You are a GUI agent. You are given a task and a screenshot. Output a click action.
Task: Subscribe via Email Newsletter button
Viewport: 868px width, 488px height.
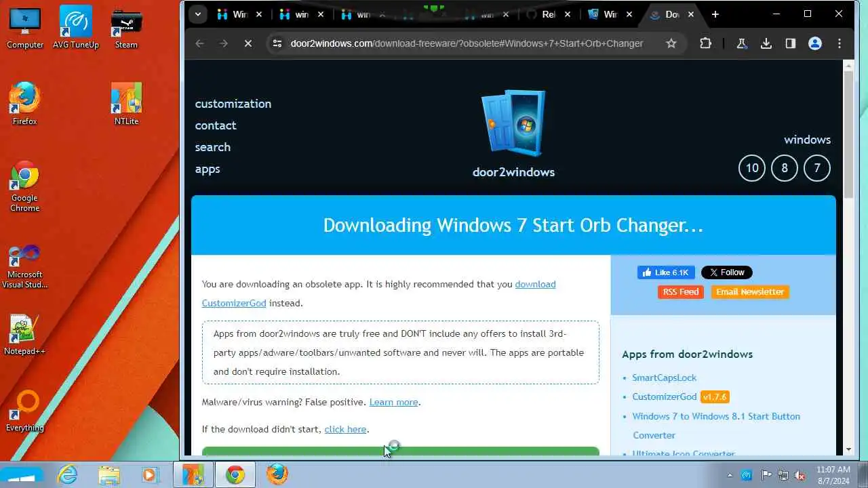[x=750, y=292]
